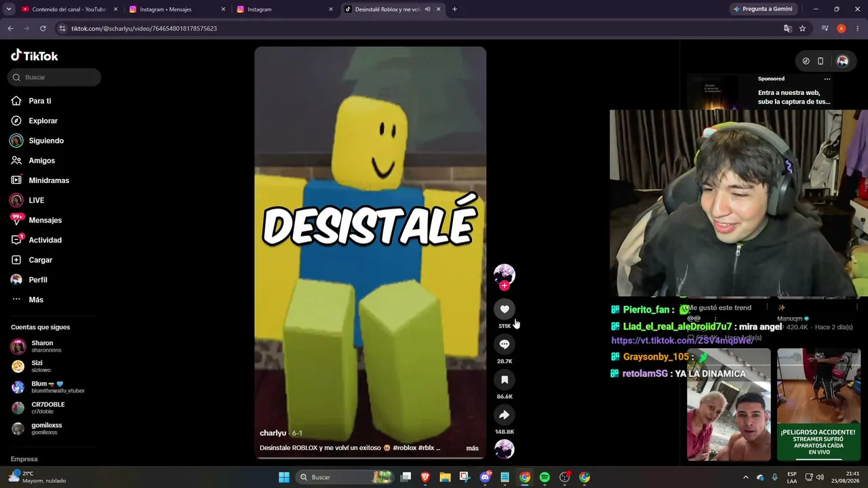Open Discord from the taskbar

tap(485, 477)
